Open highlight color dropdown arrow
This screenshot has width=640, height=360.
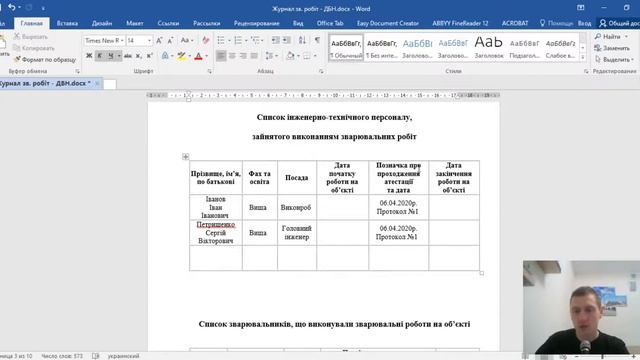click(x=189, y=56)
